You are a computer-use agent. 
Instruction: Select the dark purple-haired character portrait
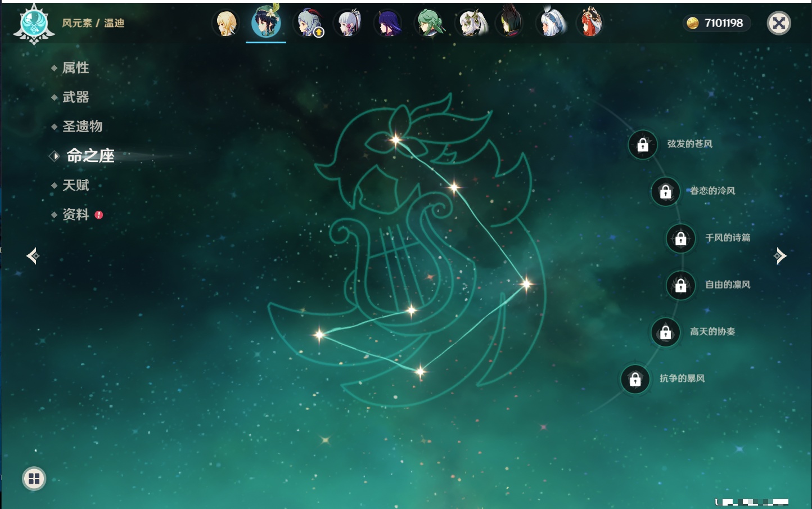[388, 24]
